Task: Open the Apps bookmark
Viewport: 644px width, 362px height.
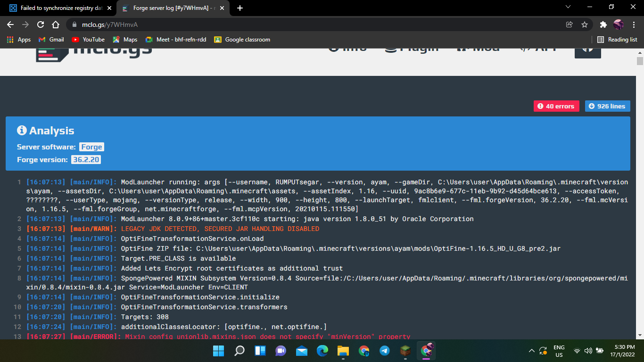Action: pyautogui.click(x=19, y=40)
